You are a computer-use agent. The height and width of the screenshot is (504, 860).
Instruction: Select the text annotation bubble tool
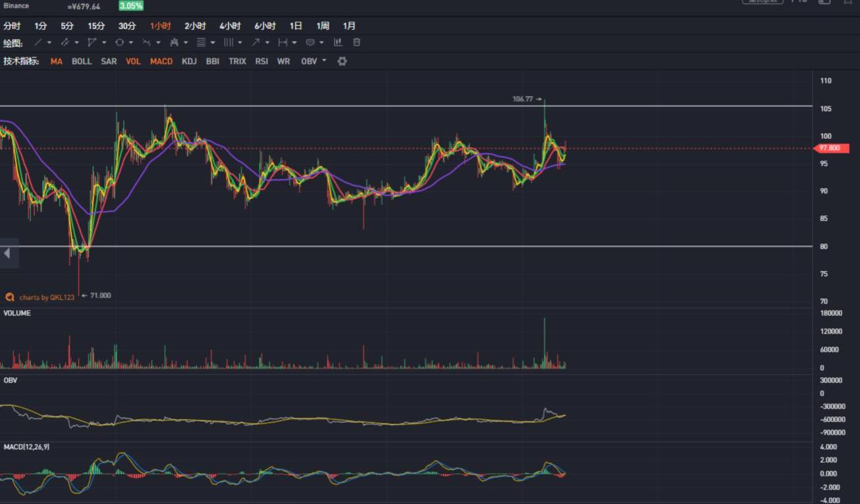310,43
